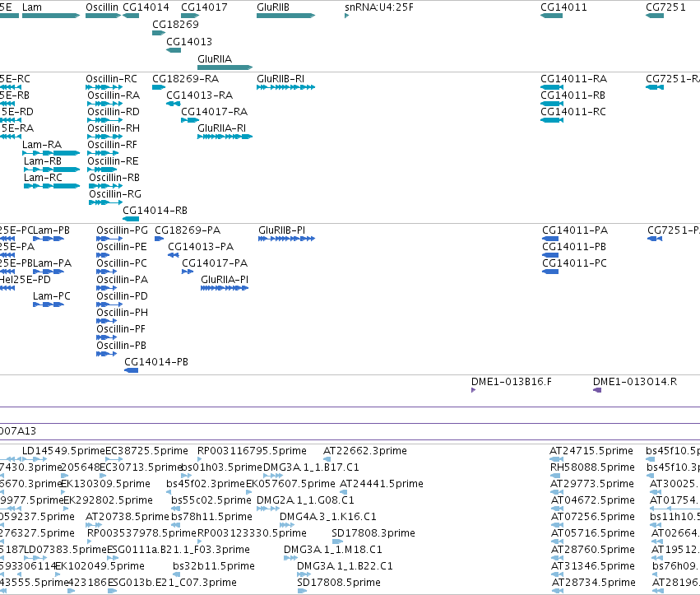700x595 pixels.
Task: Select the CG14014 gene feature
Action: 131,16
